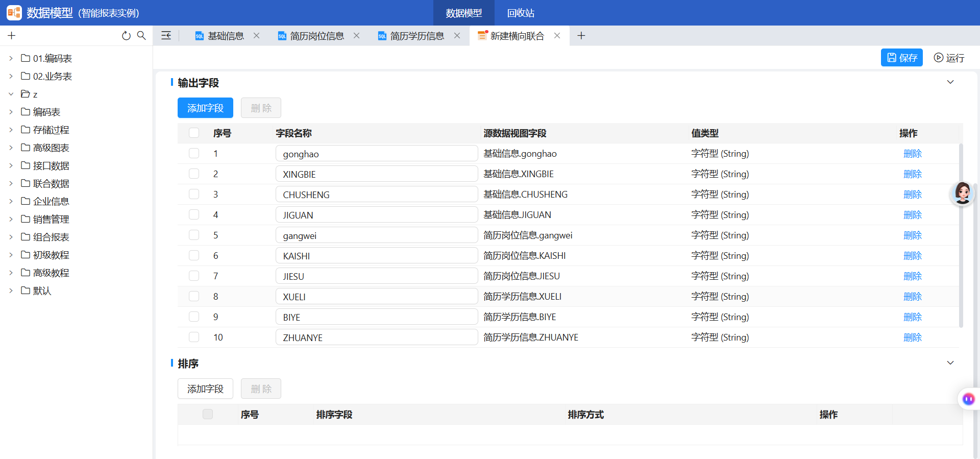Run the model with 运行 icon
The height and width of the screenshot is (459, 980).
pyautogui.click(x=949, y=58)
